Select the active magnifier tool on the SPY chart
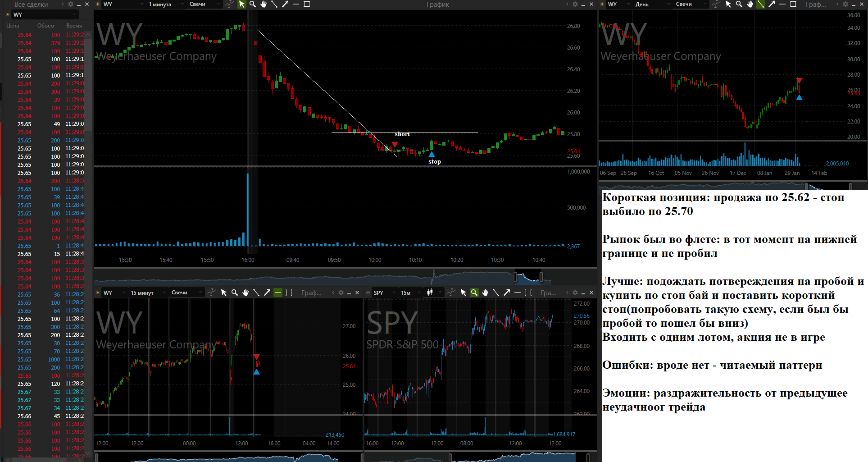The height and width of the screenshot is (462, 868). (474, 293)
